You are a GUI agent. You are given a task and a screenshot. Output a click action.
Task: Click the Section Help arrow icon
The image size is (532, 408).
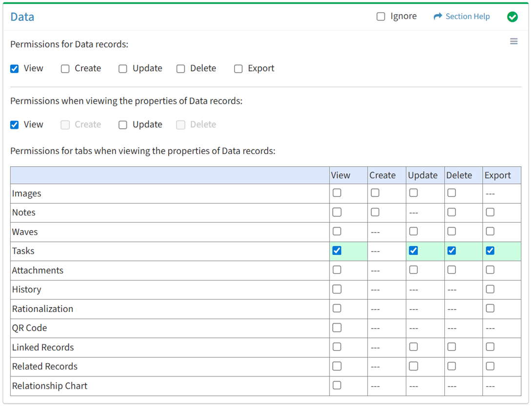click(437, 17)
